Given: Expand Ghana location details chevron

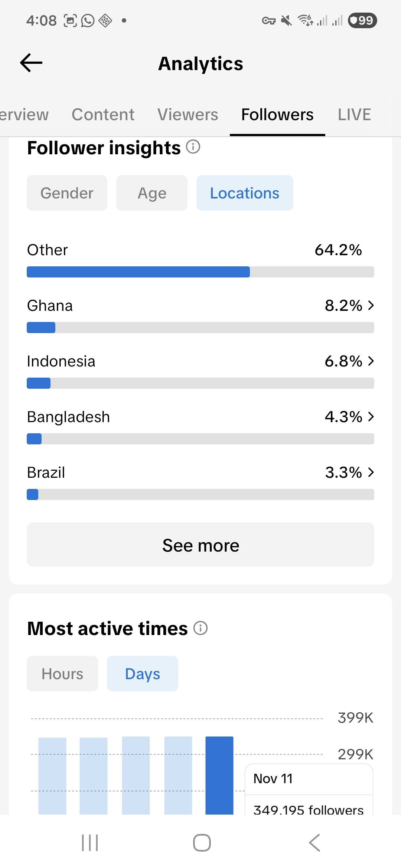Looking at the screenshot, I should click(x=371, y=305).
